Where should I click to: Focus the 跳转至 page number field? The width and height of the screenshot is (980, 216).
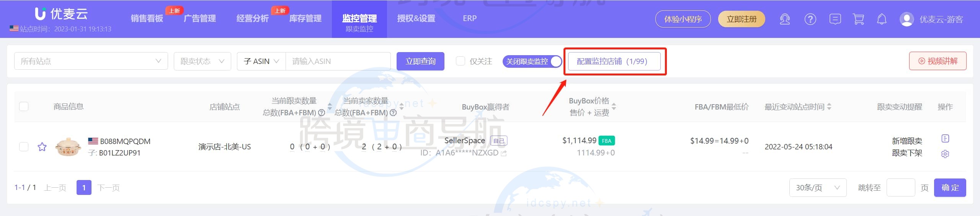[901, 188]
